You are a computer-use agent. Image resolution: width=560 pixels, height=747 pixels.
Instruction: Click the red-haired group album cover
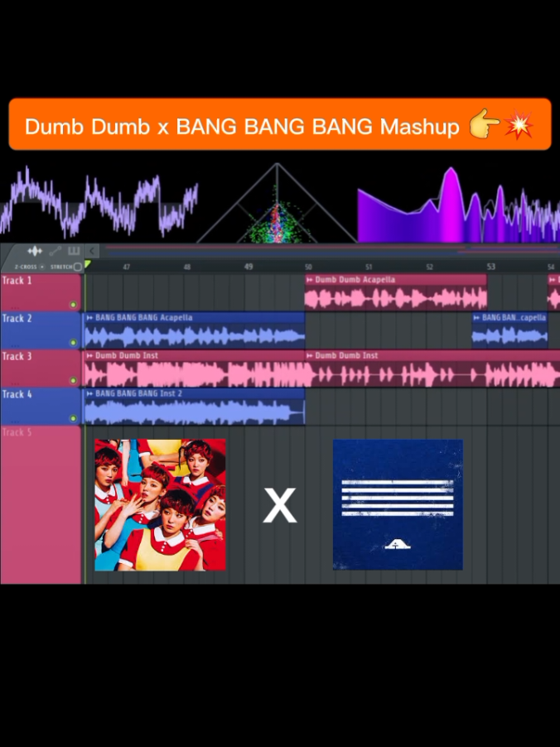pos(160,504)
